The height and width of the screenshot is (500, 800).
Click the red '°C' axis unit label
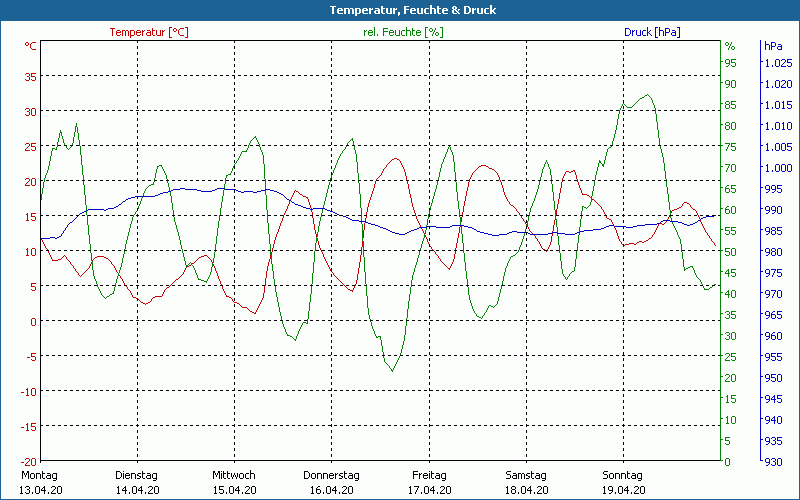coord(30,46)
